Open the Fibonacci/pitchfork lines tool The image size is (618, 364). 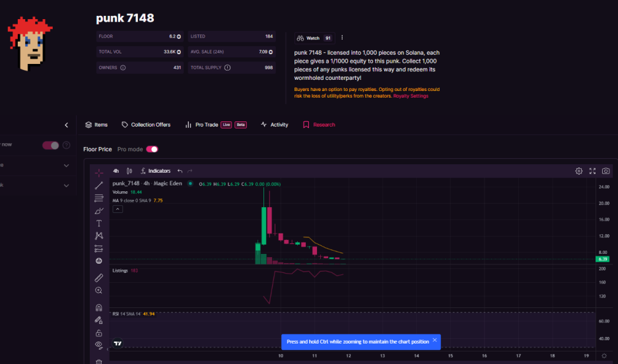coord(99,198)
